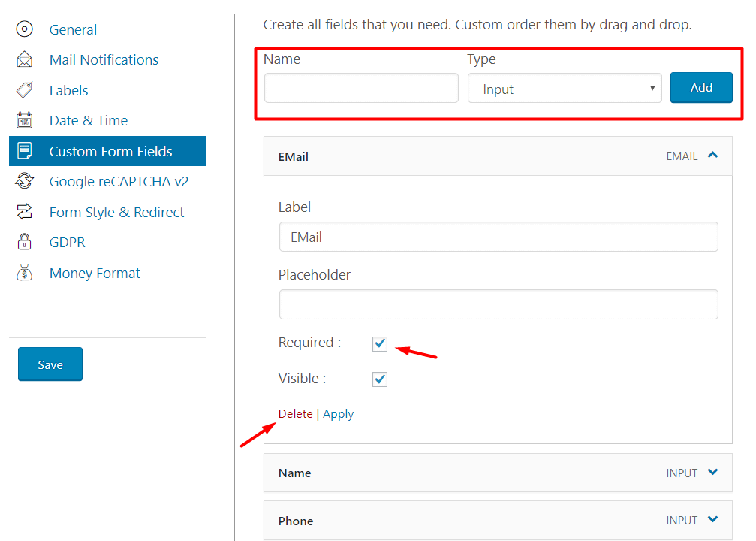Open the Mail Notifications settings section
756x541 pixels.
coord(104,59)
